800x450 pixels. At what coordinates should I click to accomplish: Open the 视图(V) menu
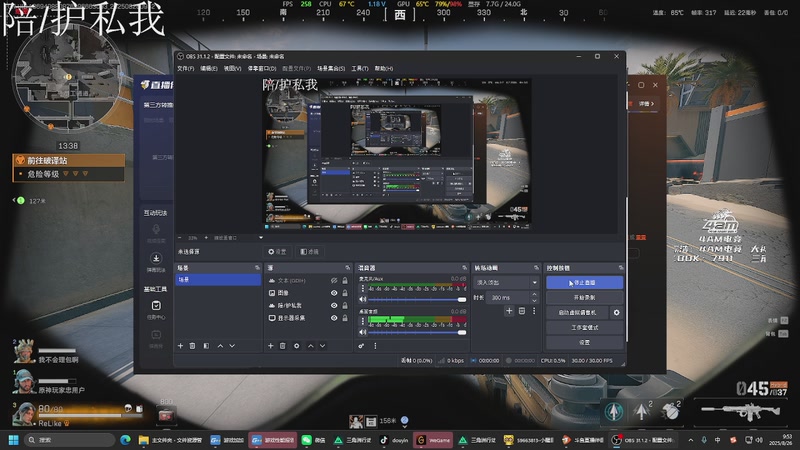coord(232,68)
